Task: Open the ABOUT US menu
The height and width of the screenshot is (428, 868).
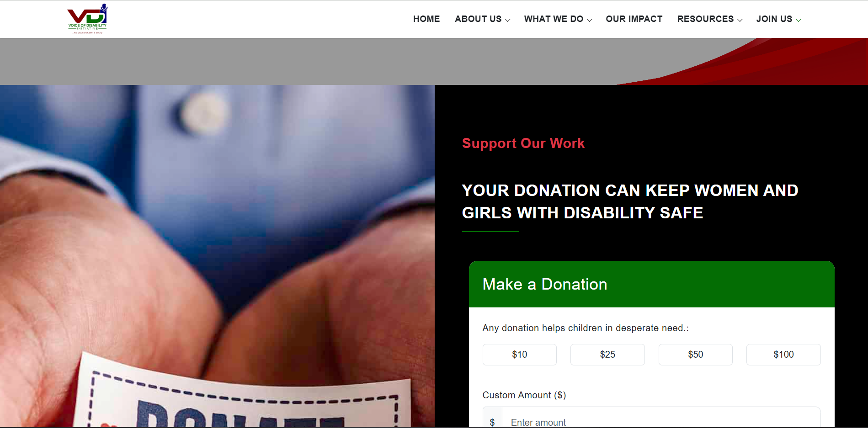Action: pos(478,19)
